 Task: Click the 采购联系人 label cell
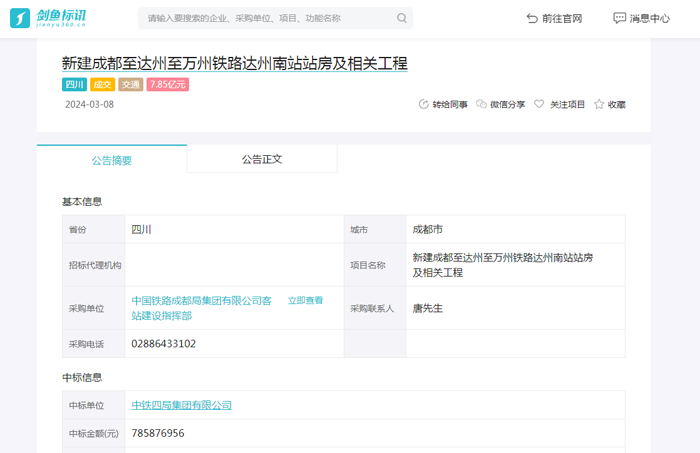(375, 308)
